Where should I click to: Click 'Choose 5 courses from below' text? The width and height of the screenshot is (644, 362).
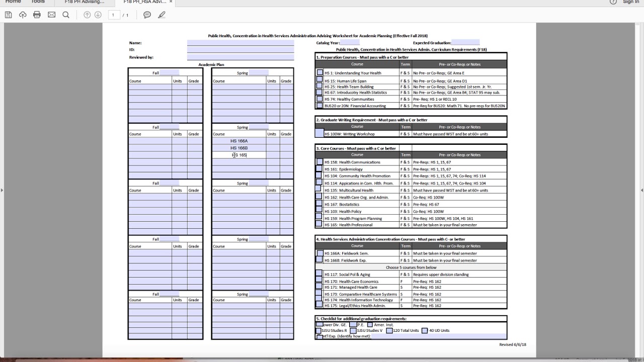pyautogui.click(x=411, y=267)
